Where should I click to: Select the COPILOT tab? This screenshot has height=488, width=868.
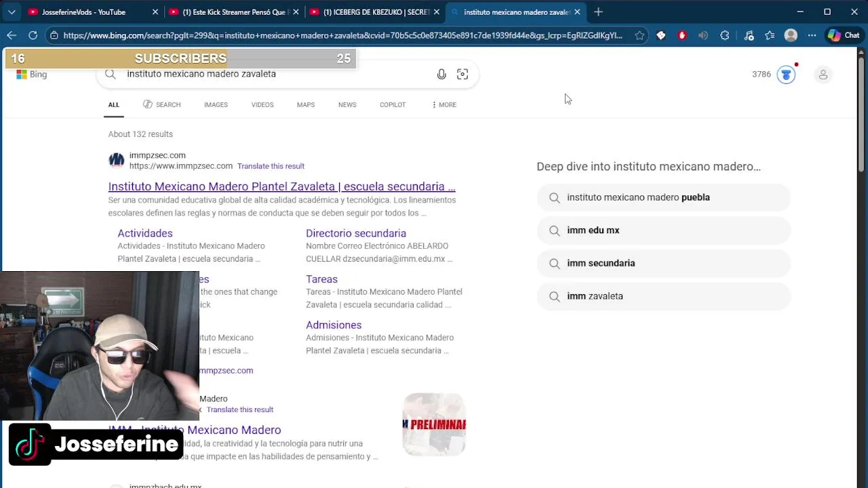coord(393,104)
